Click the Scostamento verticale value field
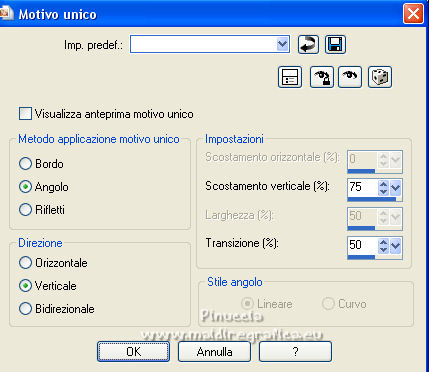429x372 pixels. coord(363,187)
